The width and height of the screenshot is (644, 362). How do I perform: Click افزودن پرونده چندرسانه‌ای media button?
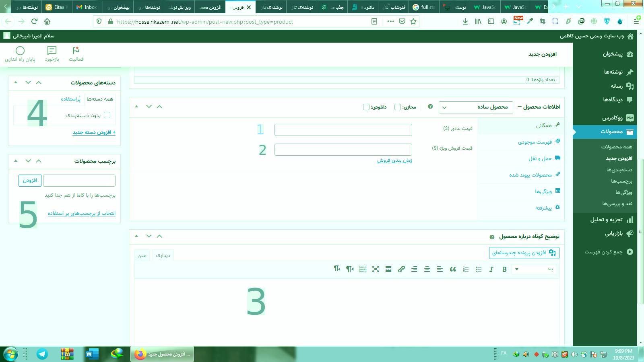point(524,253)
